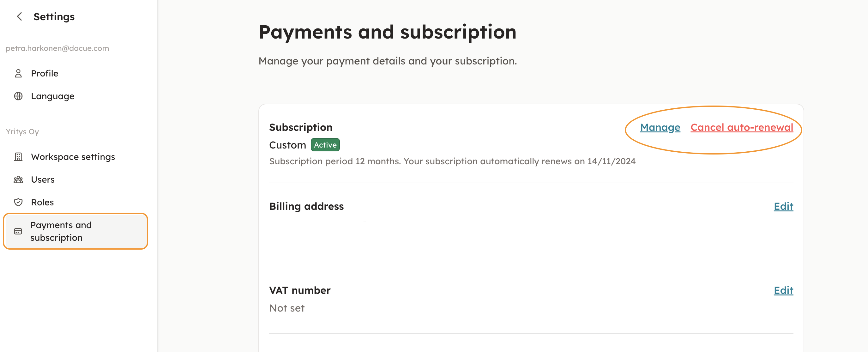Click the Language globe icon
The height and width of the screenshot is (352, 868).
pos(18,96)
